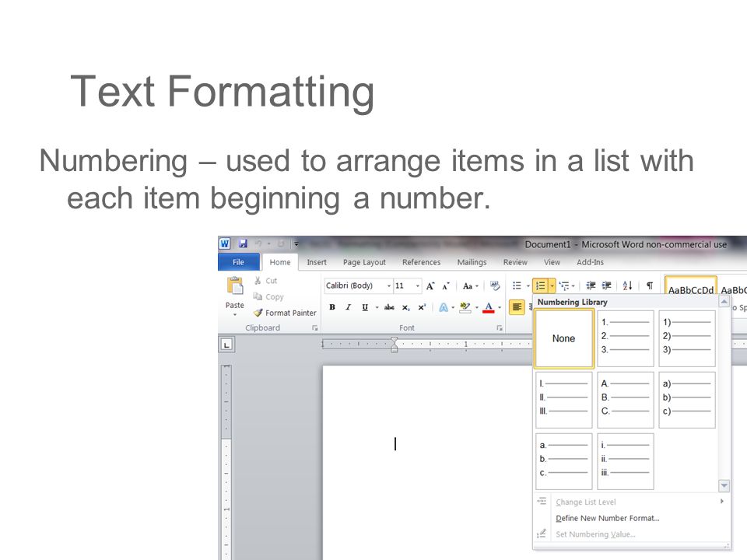Screen dimensions: 747x560
Task: Toggle Superscript formatting
Action: (x=422, y=308)
